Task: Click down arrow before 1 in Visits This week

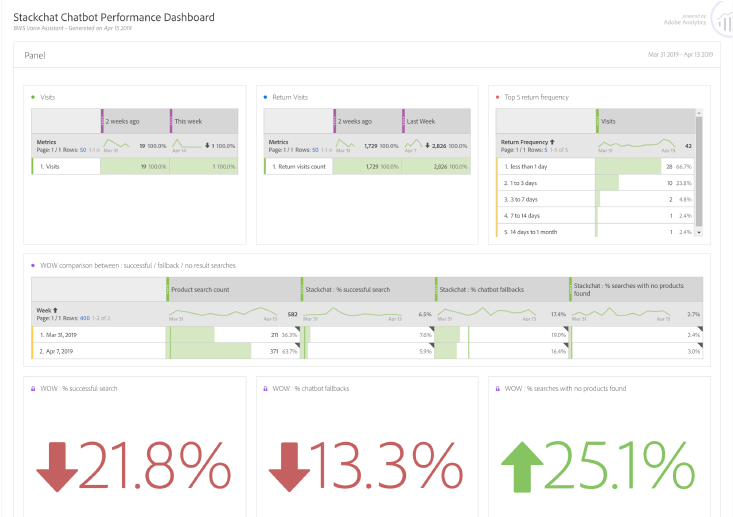Action: (x=207, y=145)
